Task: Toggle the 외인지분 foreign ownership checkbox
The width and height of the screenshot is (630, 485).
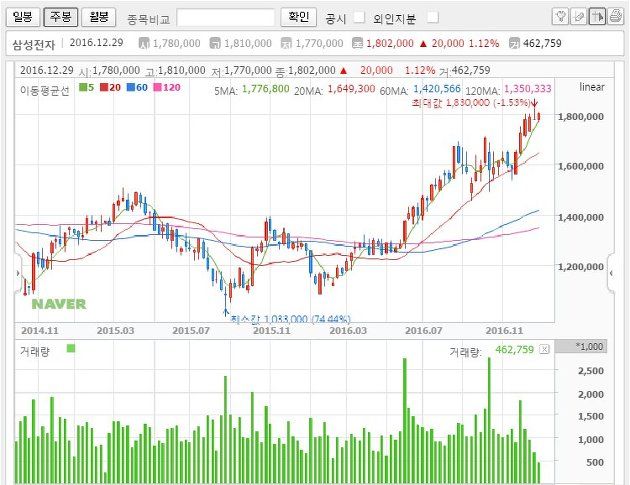Action: [432, 17]
